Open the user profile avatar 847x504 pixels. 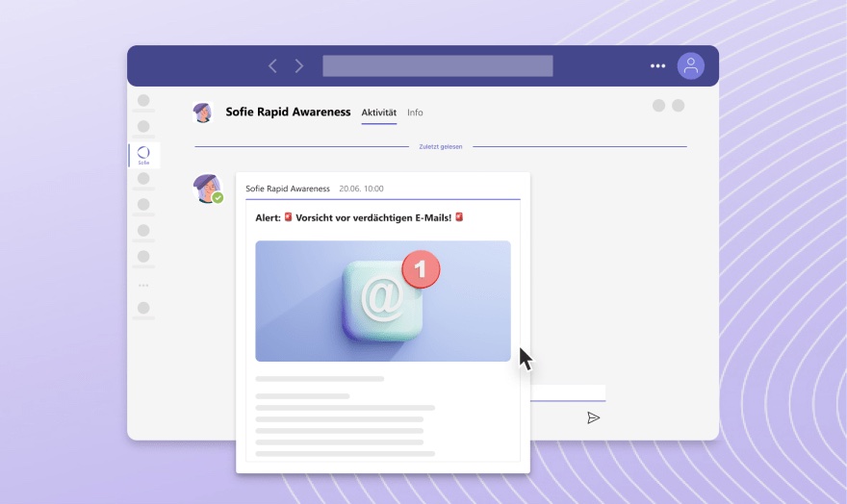coord(690,65)
